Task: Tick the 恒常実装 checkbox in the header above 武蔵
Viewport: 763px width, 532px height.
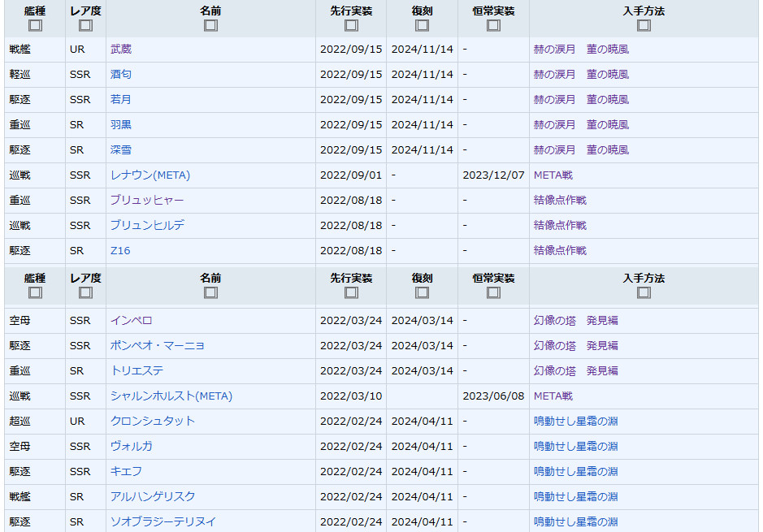Action: point(493,25)
